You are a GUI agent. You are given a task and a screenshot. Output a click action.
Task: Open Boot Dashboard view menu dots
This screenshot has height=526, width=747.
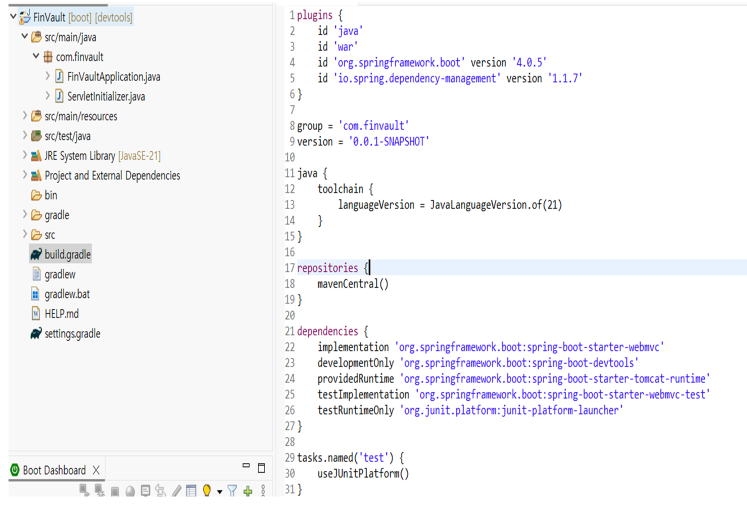tap(263, 491)
